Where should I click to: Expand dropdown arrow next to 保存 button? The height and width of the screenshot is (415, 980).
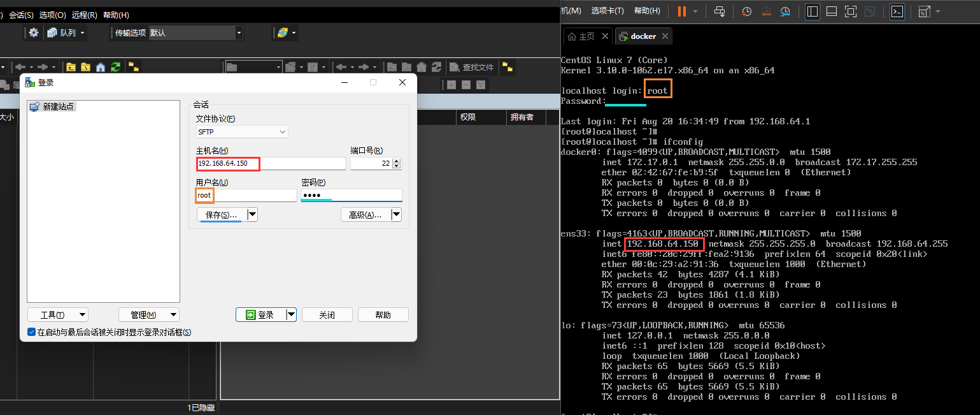(252, 215)
